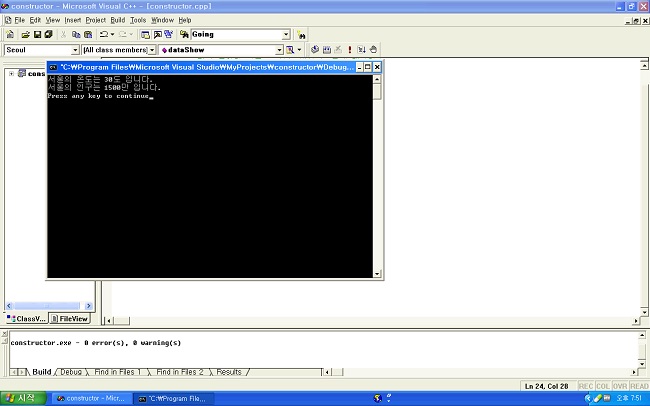Image resolution: width=650 pixels, height=406 pixels.
Task: Open the Project menu
Action: pyautogui.click(x=95, y=20)
